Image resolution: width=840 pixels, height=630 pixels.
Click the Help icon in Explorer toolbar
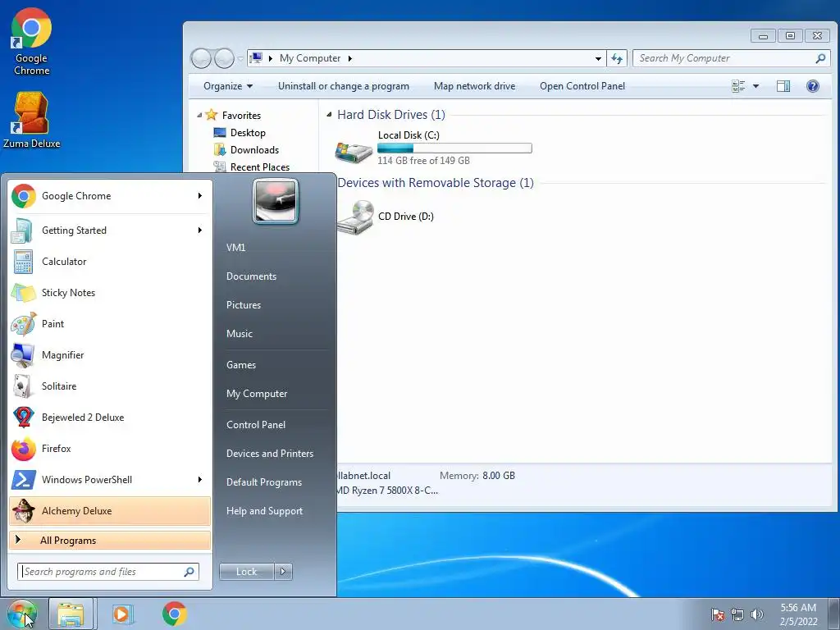tap(813, 86)
